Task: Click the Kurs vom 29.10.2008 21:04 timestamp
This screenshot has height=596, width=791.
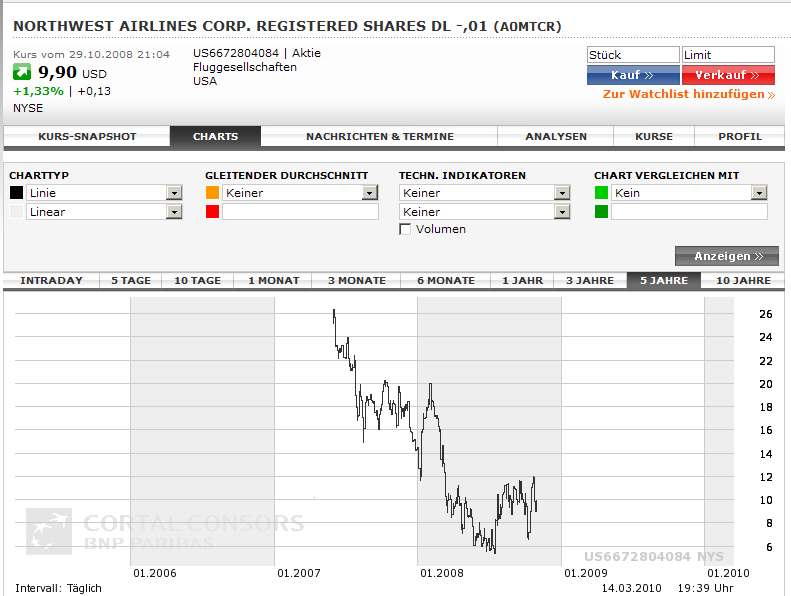Action: coord(91,55)
